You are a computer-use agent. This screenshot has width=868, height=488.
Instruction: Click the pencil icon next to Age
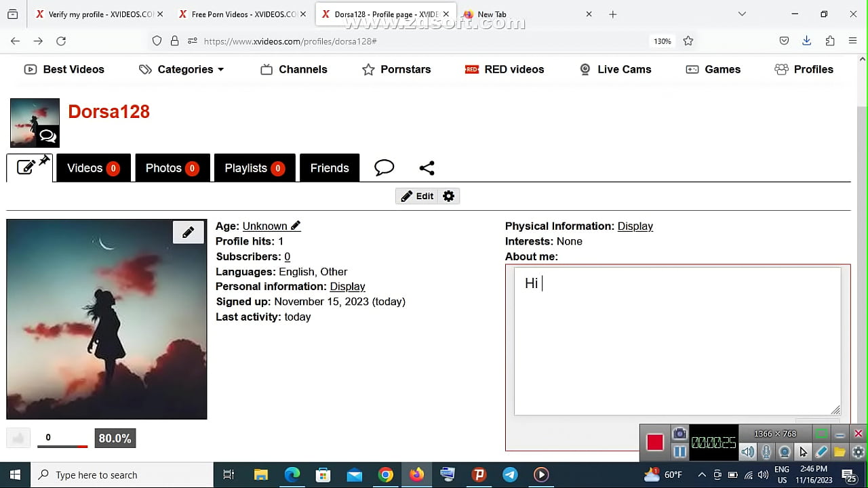(x=296, y=226)
